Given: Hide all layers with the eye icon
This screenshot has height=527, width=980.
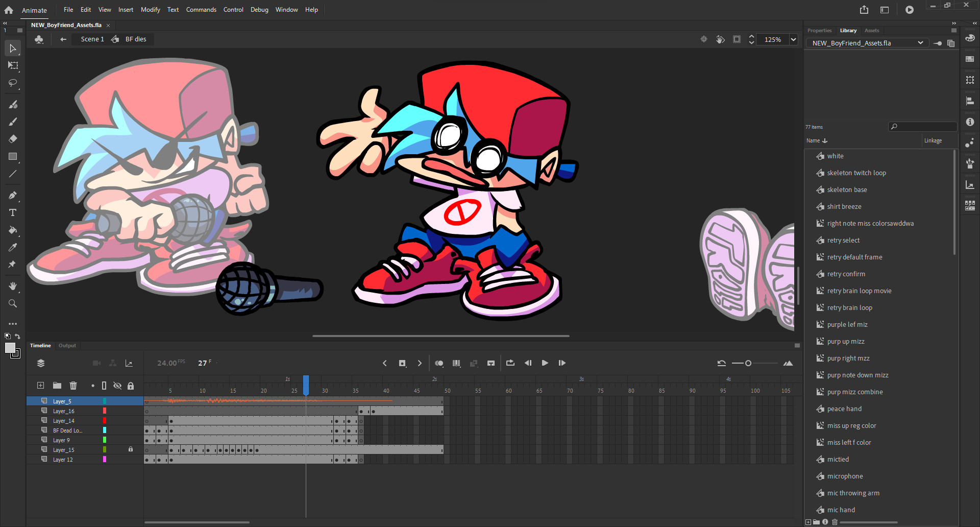Looking at the screenshot, I should pyautogui.click(x=117, y=386).
